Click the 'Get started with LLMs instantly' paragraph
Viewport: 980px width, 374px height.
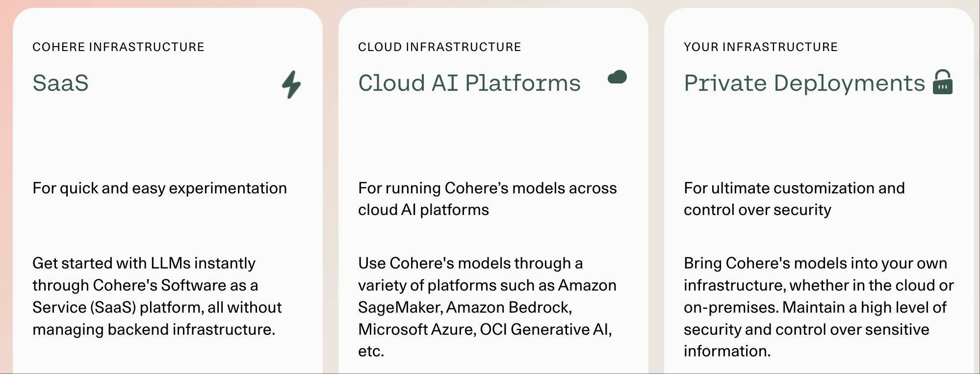pyautogui.click(x=157, y=296)
